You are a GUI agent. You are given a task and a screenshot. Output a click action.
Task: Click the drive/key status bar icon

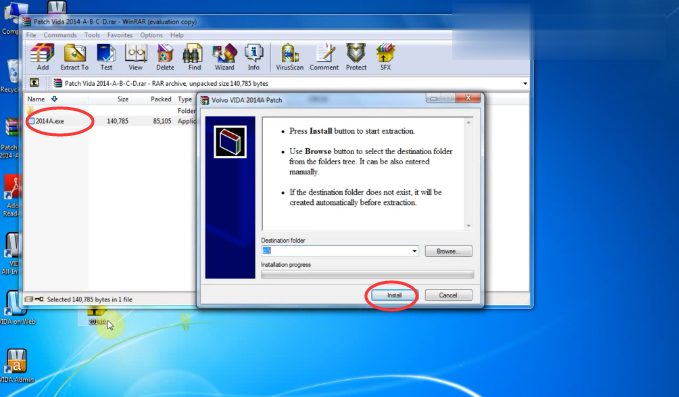(x=34, y=299)
